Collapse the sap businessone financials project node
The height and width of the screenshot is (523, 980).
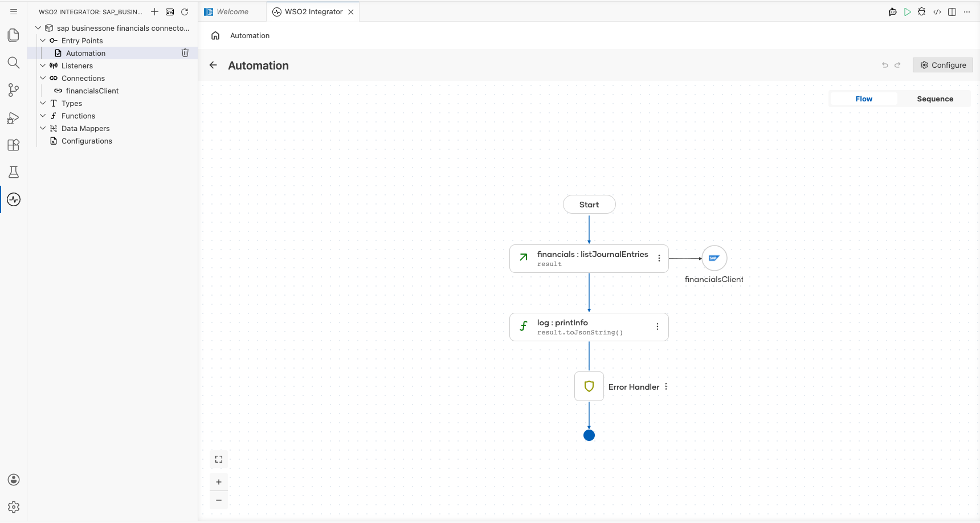coord(38,28)
